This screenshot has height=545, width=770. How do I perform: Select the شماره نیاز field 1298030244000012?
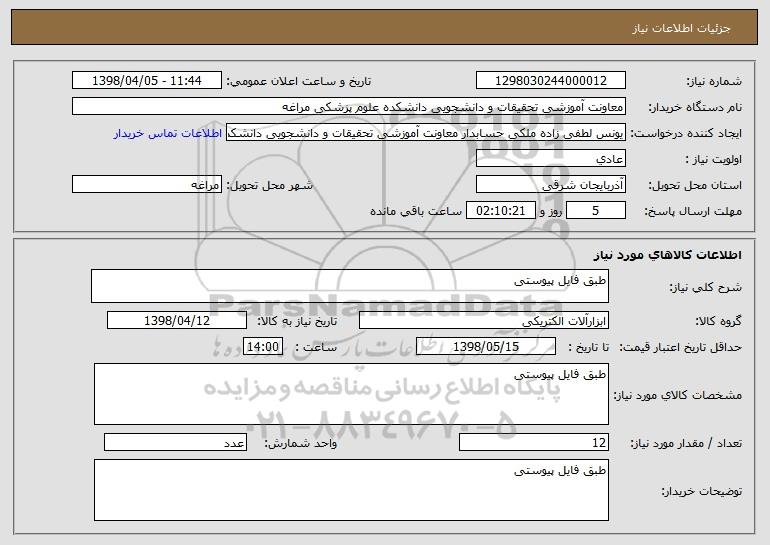pyautogui.click(x=551, y=81)
